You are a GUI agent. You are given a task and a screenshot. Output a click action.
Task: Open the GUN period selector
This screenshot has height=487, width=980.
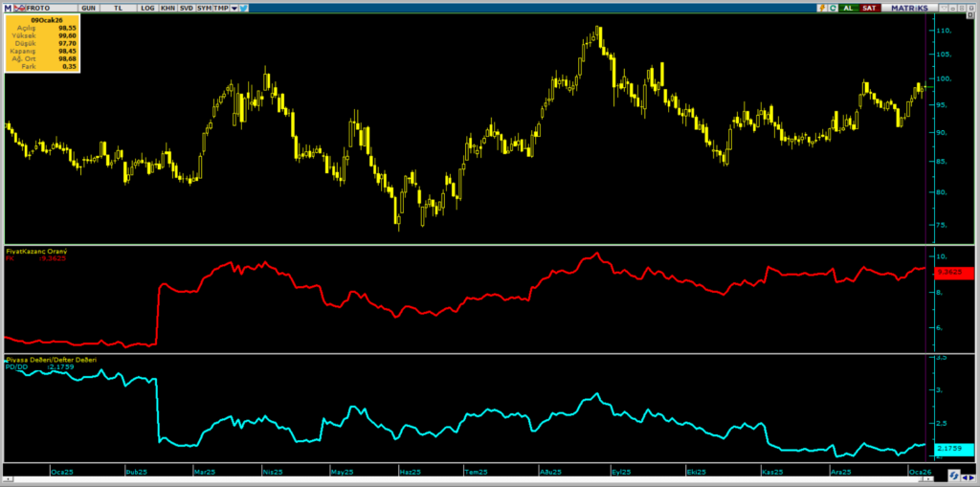[89, 7]
